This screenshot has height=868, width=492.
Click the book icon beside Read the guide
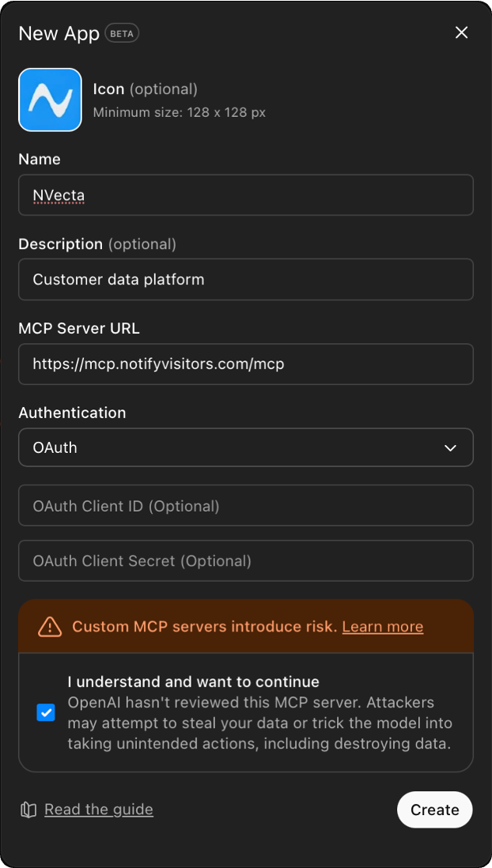(28, 810)
